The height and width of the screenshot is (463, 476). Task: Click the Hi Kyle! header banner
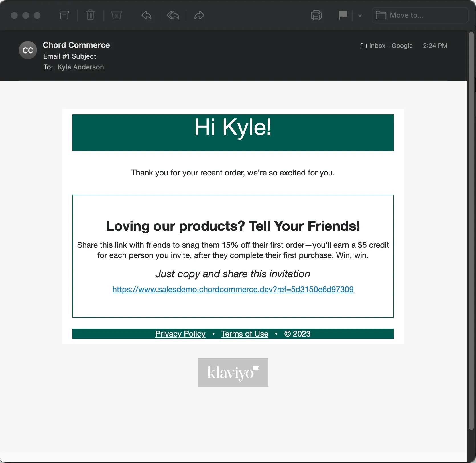tap(233, 133)
